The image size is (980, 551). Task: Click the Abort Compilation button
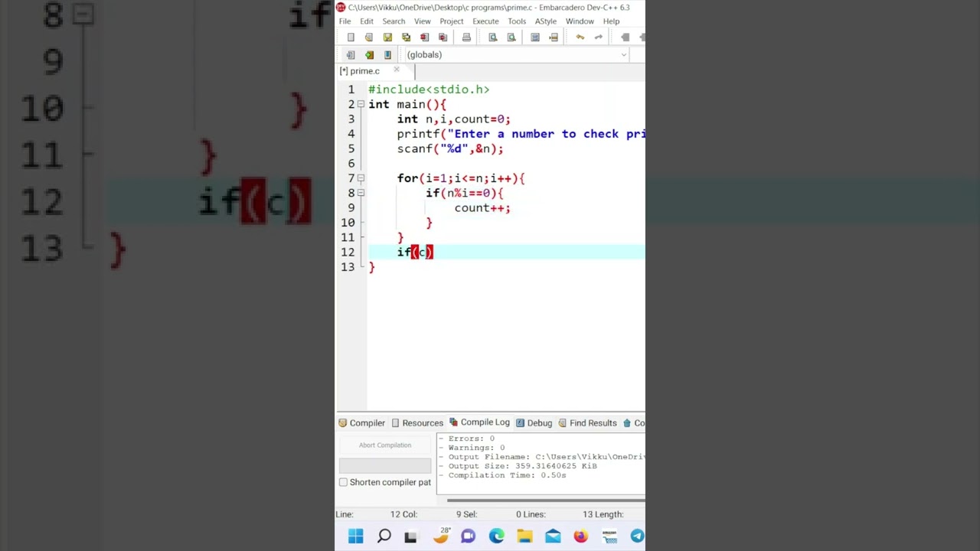point(385,445)
